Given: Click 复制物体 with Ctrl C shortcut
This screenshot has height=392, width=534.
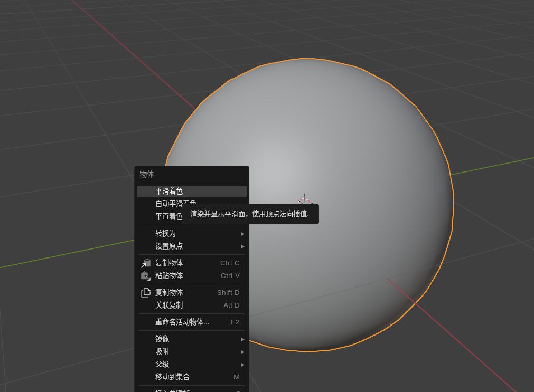Looking at the screenshot, I should coord(191,263).
